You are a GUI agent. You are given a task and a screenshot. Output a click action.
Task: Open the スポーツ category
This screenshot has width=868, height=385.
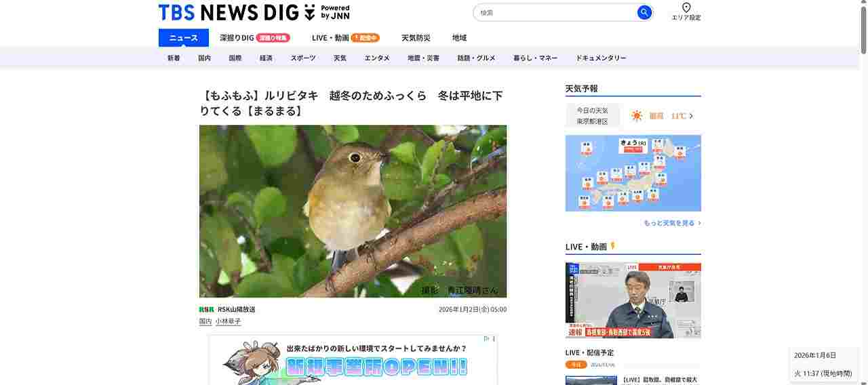click(303, 58)
